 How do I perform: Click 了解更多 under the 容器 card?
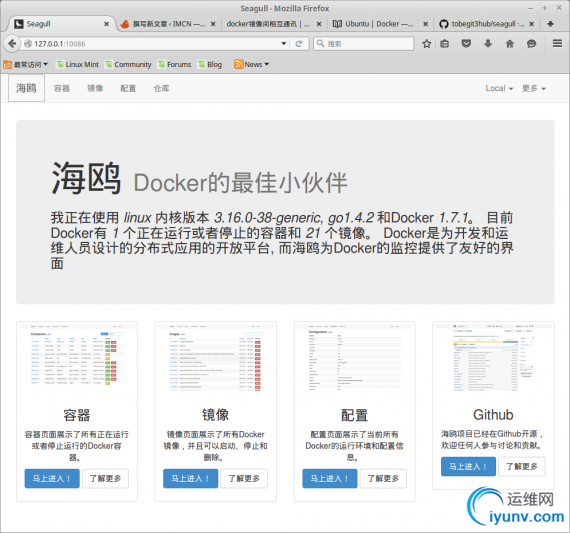click(105, 478)
